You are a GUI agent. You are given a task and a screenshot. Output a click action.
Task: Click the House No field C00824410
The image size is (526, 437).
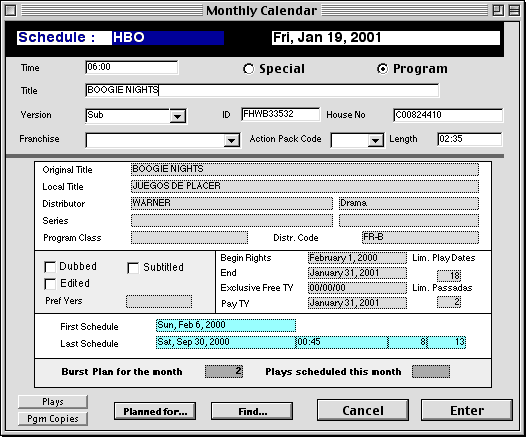coord(448,115)
